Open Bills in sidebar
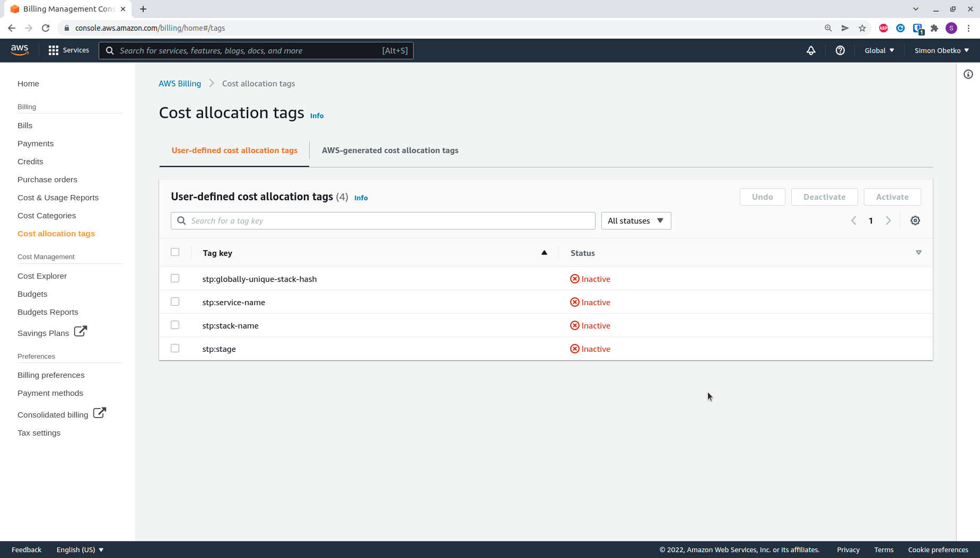This screenshot has width=980, height=558. tap(25, 126)
